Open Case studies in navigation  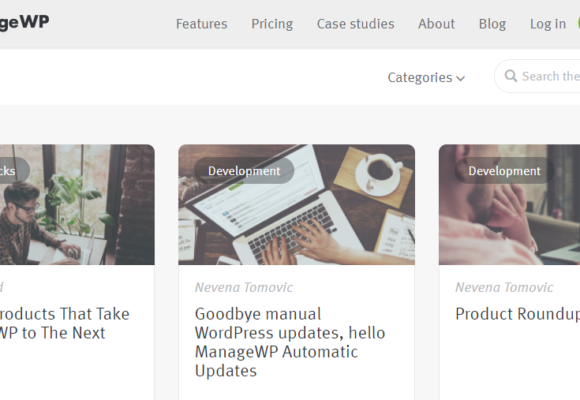tap(355, 24)
